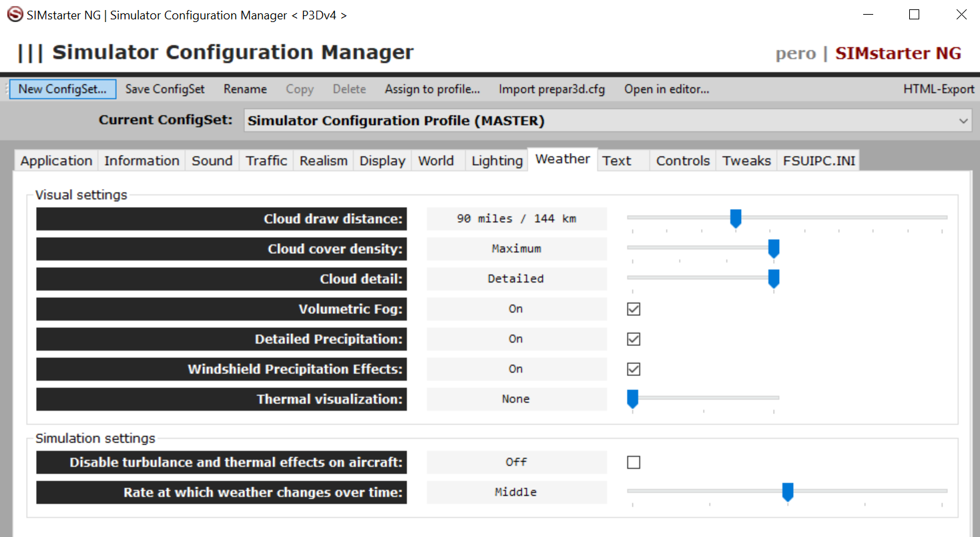Switch to the Tweaks tab
The height and width of the screenshot is (537, 980).
[746, 161]
